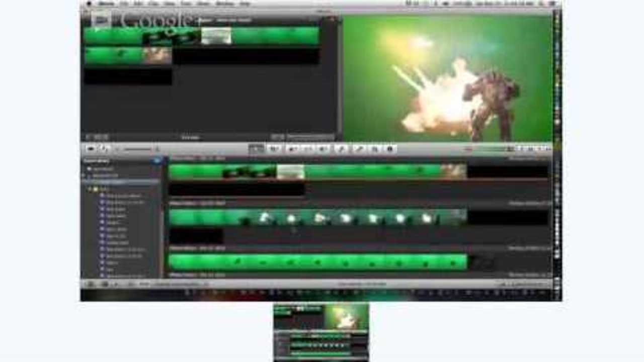Click the Event Library header
The height and width of the screenshot is (362, 644).
click(x=96, y=161)
